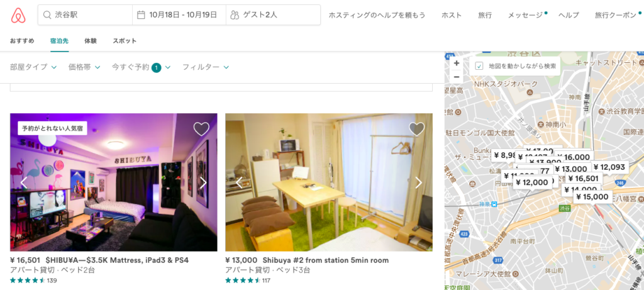Show next photo of purple SHIBUYA listing
Viewport: 644px width, 290px height.
pos(203,183)
